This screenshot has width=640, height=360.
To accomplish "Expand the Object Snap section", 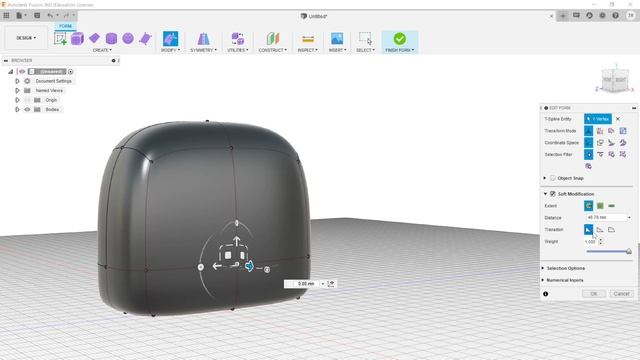I will [545, 178].
